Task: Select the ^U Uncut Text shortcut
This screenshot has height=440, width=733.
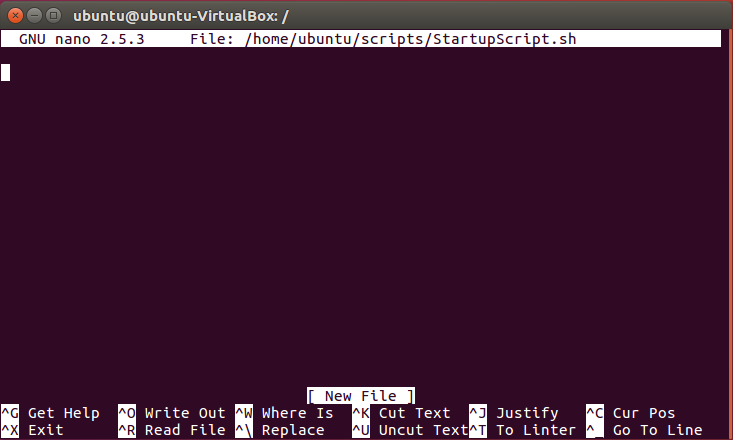Action: click(410, 430)
